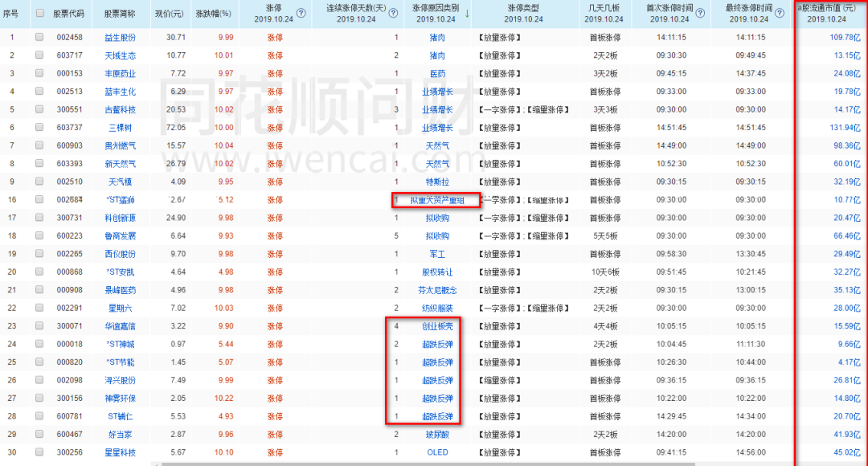Click 医药 reason for stock 000153

[x=437, y=74]
